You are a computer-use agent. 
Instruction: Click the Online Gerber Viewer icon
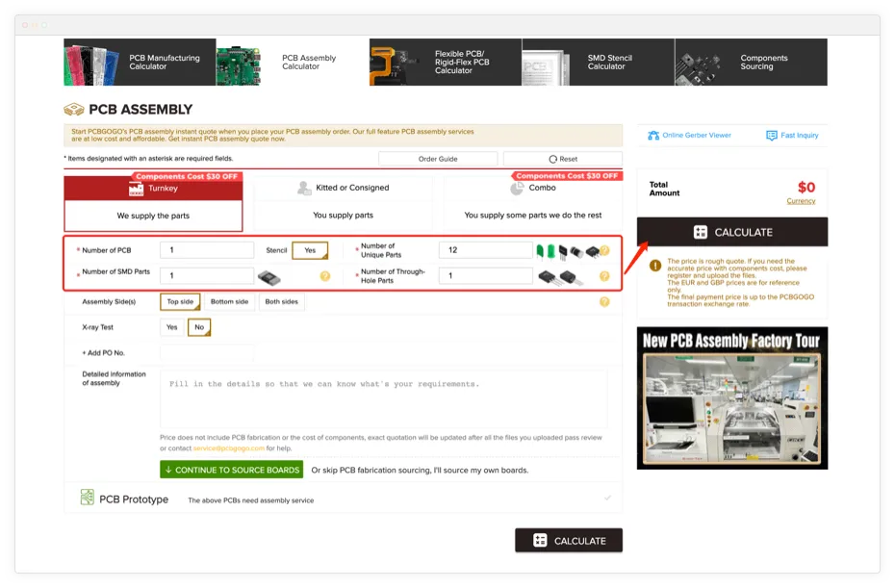click(653, 136)
